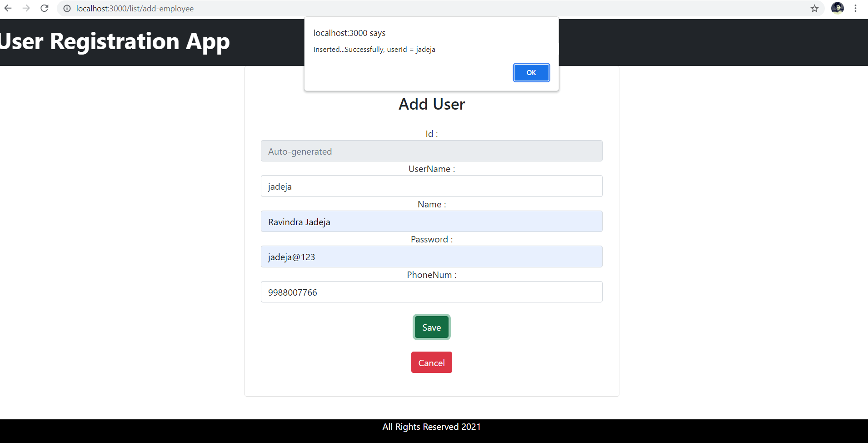This screenshot has height=443, width=868.
Task: Open browser three-dot menu
Action: point(855,8)
